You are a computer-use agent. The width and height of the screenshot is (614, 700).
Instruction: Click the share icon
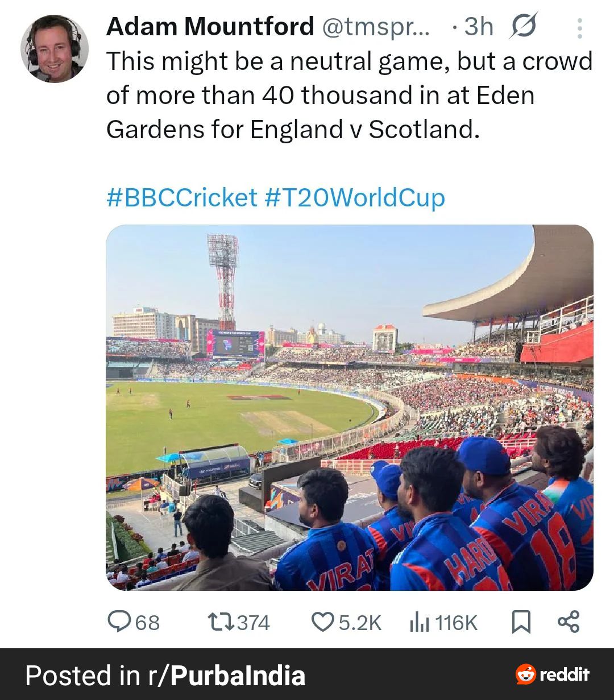tap(568, 622)
